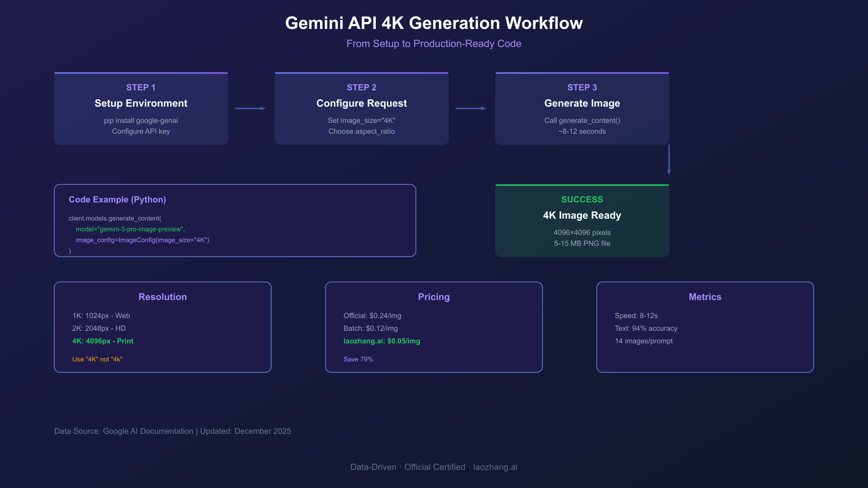
Task: Select the STEP 1 Setup Environment card
Action: pyautogui.click(x=141, y=108)
